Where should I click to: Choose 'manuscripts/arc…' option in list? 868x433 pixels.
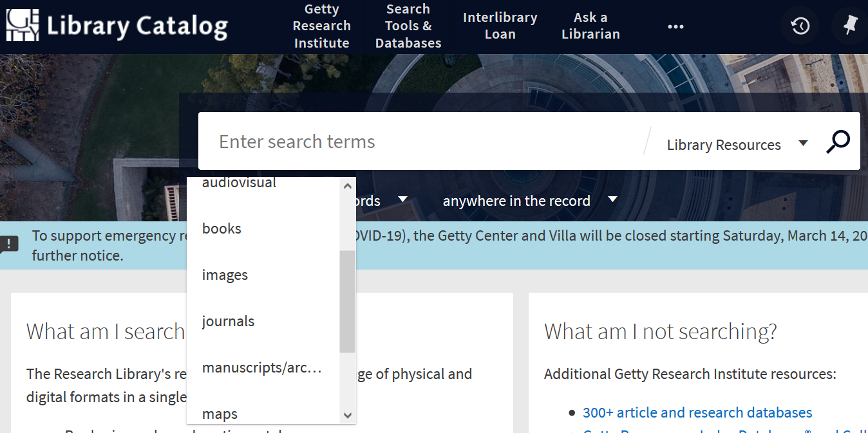pos(261,368)
